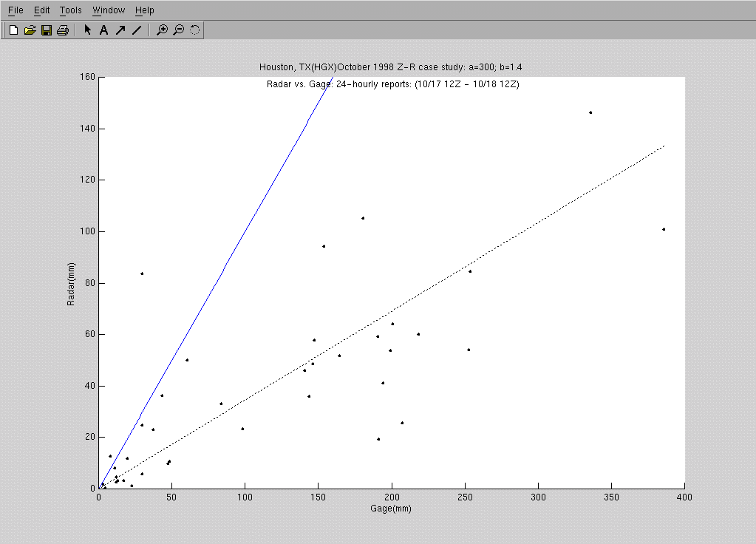756x544 pixels.
Task: Click the solid blue line in the plot
Action: click(216, 282)
